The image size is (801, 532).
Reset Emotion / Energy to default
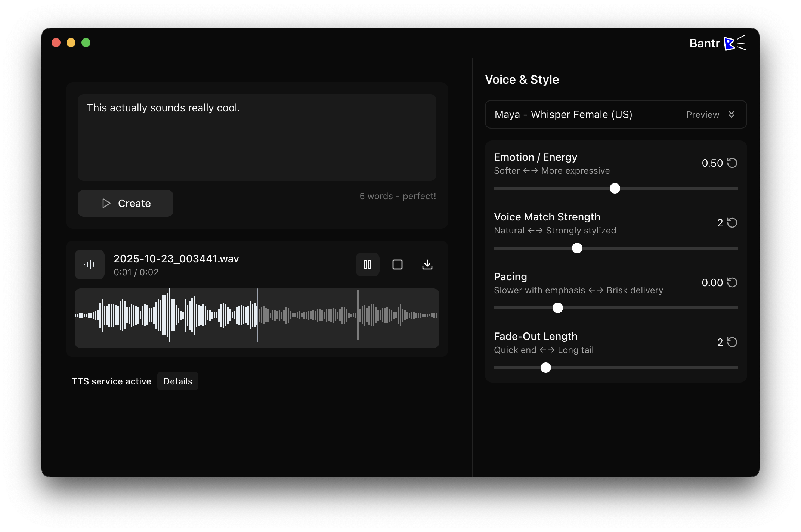[x=732, y=163]
